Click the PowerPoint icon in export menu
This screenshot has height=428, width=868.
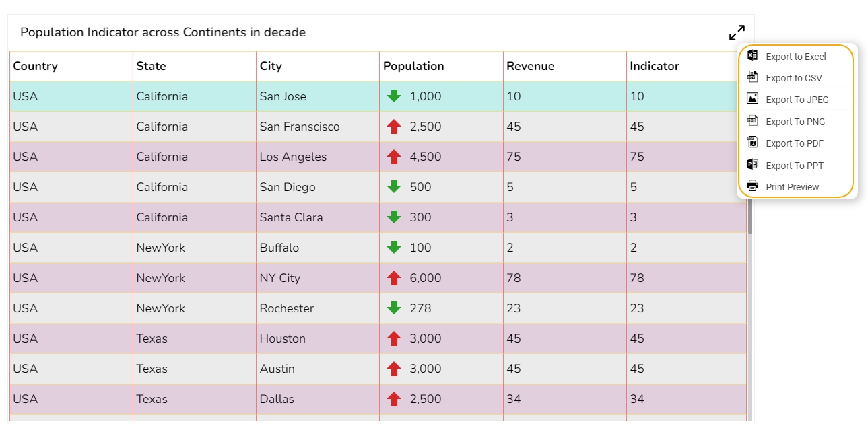[x=753, y=165]
